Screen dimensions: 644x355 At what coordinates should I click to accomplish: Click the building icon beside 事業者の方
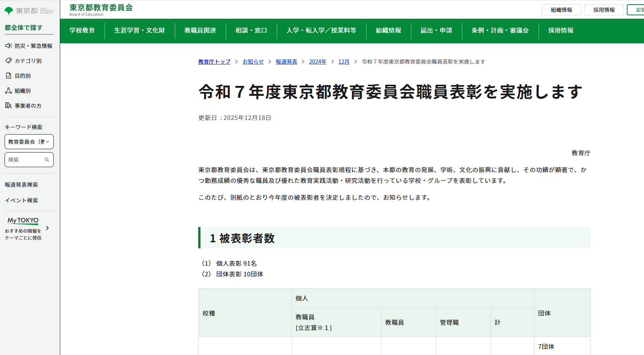point(8,105)
